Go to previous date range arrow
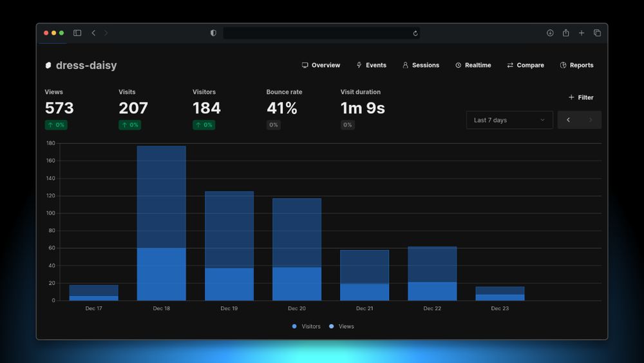 click(x=569, y=120)
